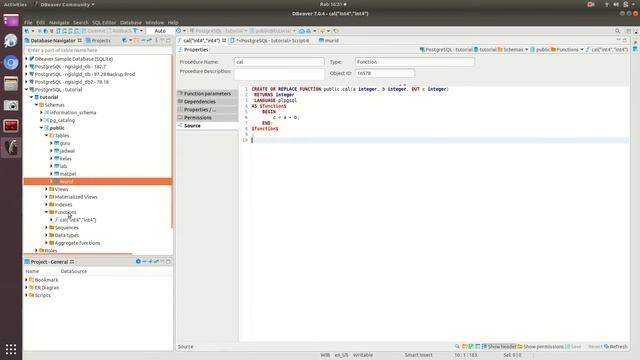Screen dimensions: 640x360
Task: Open the Scripts project folder
Action: tap(42, 295)
